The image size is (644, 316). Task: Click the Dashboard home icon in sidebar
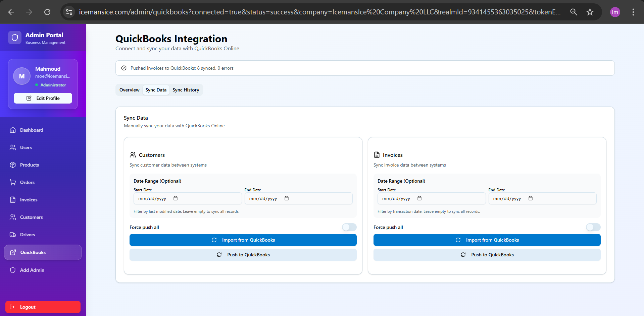[x=13, y=130]
